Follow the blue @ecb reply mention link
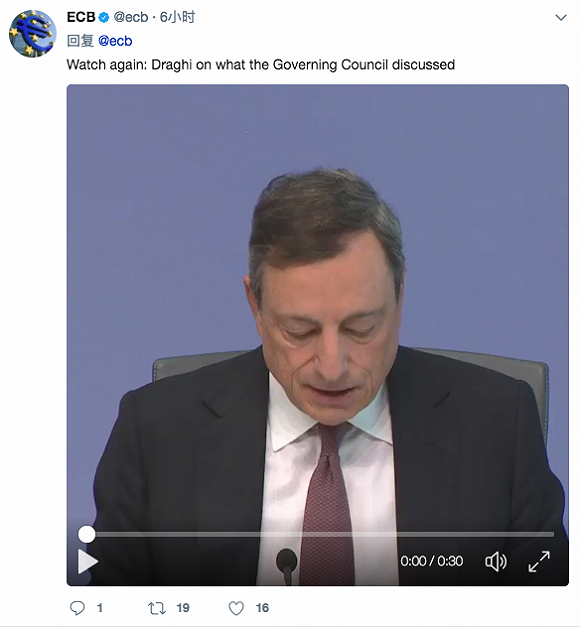The height and width of the screenshot is (628, 580). 115,41
